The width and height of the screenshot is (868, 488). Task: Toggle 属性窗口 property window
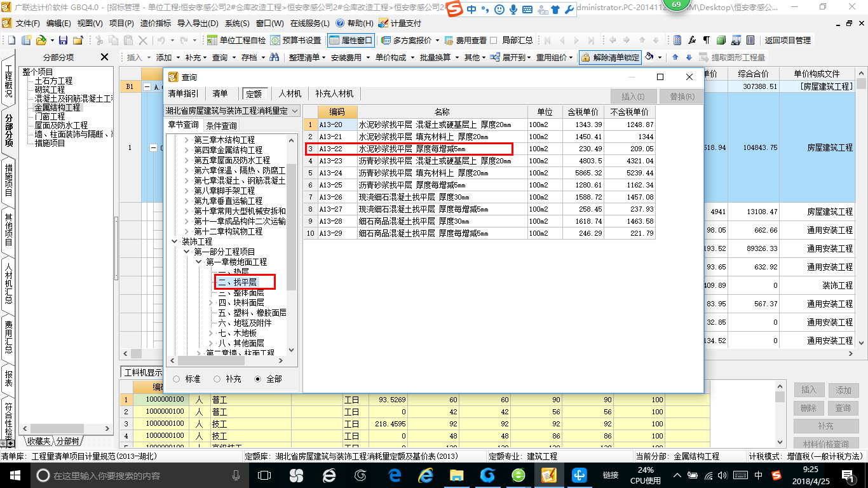(x=351, y=40)
